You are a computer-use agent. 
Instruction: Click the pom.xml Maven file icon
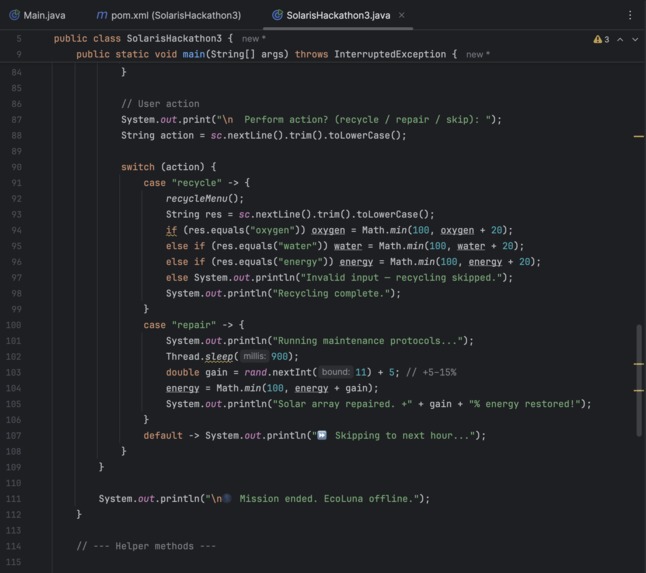[x=101, y=15]
